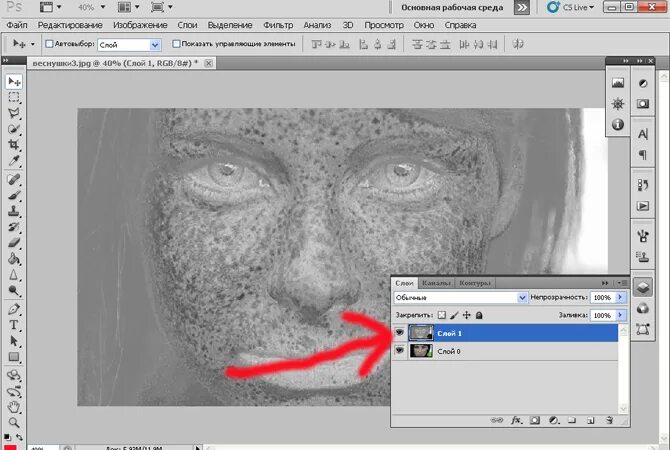The image size is (670, 450).
Task: Select the Eyedropper tool
Action: pyautogui.click(x=14, y=161)
